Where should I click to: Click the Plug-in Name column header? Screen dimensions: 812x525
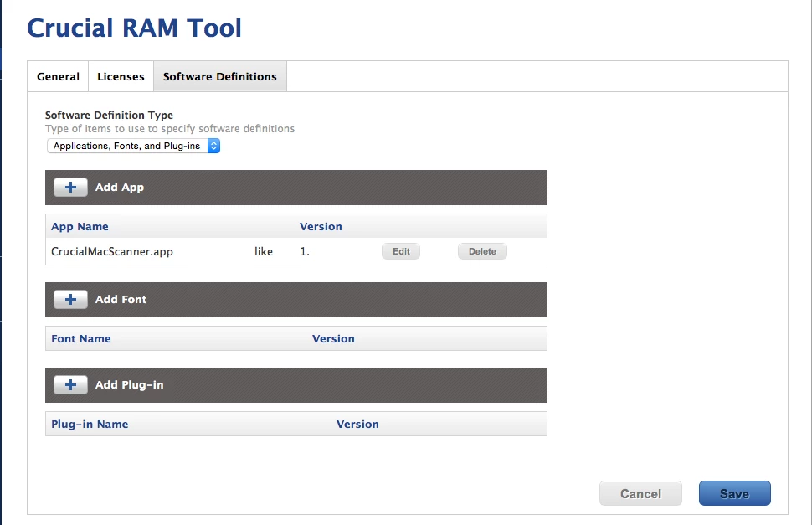90,424
